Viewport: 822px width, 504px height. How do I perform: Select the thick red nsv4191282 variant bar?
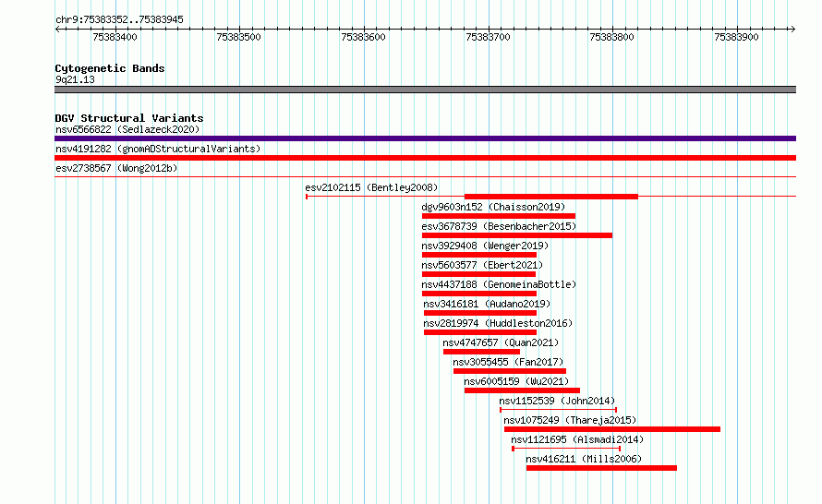tap(425, 158)
